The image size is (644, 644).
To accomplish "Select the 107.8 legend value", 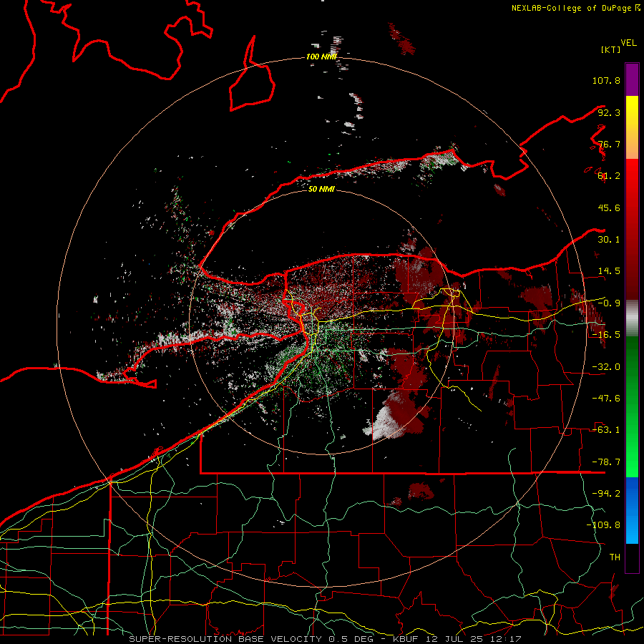I will click(x=606, y=80).
